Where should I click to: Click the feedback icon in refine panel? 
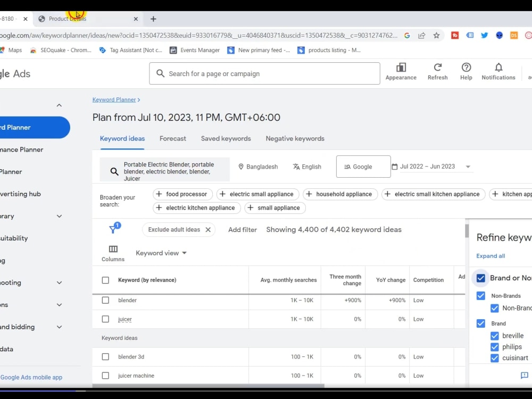[x=524, y=375]
